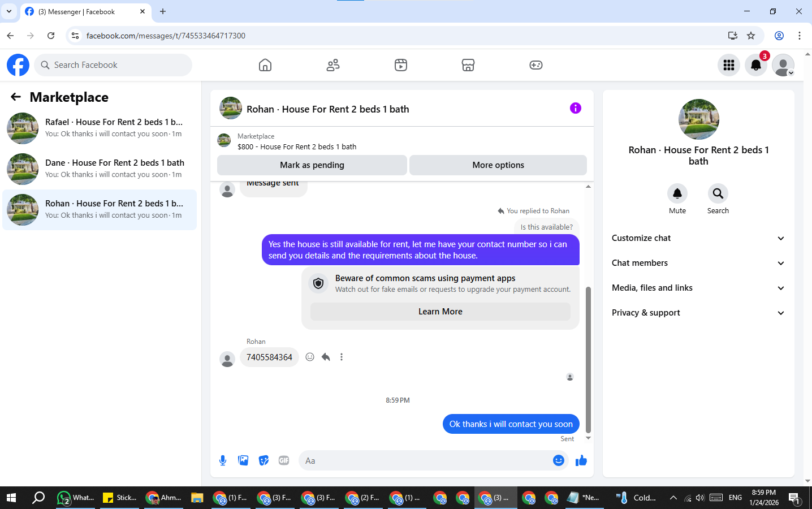
Task: Click the install app icon in address bar
Action: [x=733, y=36]
